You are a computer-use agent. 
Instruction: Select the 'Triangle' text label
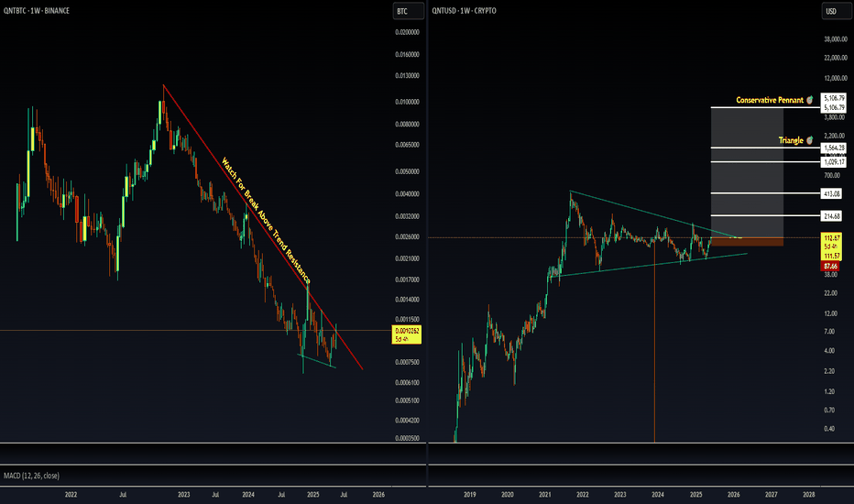click(x=791, y=140)
